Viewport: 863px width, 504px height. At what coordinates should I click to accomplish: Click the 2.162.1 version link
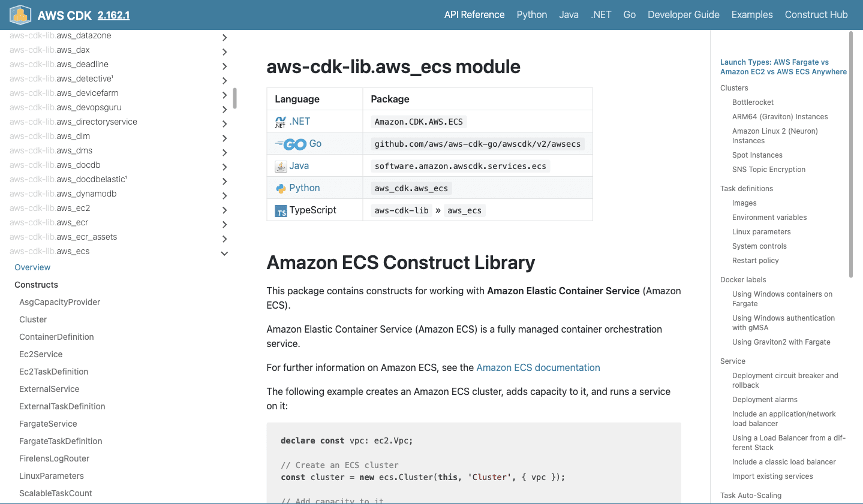click(114, 16)
